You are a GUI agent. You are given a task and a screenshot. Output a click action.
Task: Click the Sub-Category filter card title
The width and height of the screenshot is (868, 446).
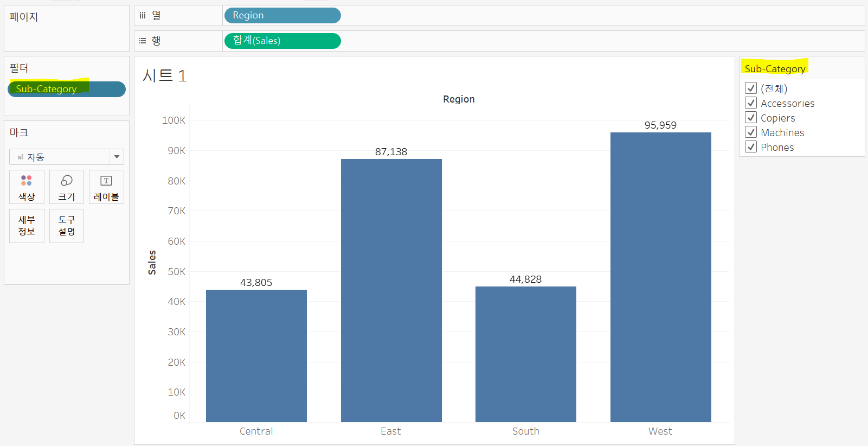point(775,68)
